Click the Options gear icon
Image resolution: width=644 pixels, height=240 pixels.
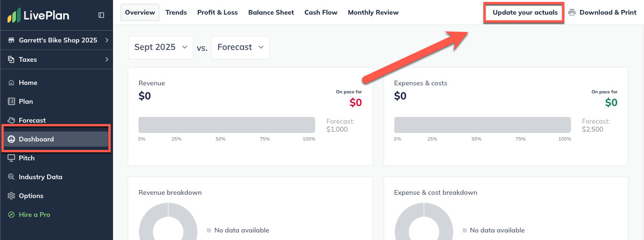click(x=11, y=196)
